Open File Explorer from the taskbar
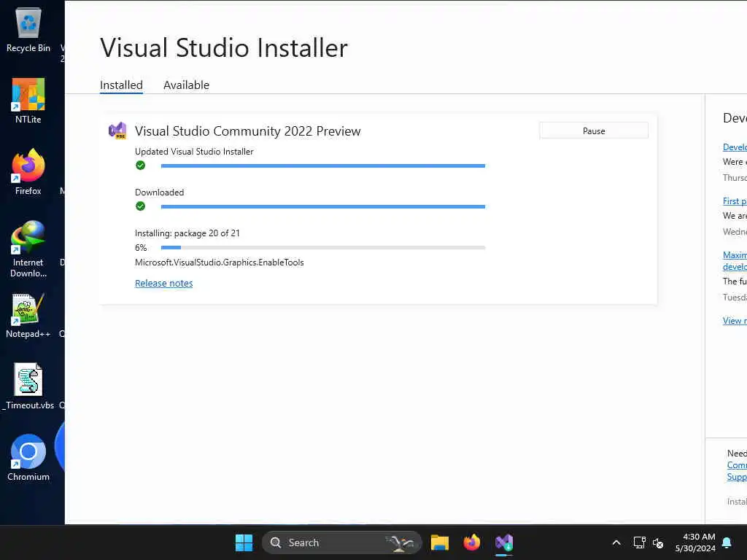747x560 pixels. (x=440, y=542)
